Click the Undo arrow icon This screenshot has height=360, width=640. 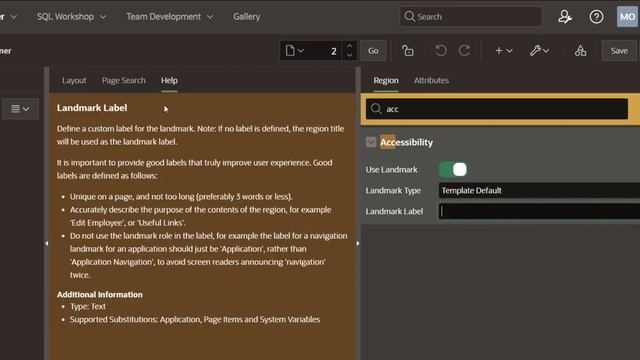(x=440, y=51)
